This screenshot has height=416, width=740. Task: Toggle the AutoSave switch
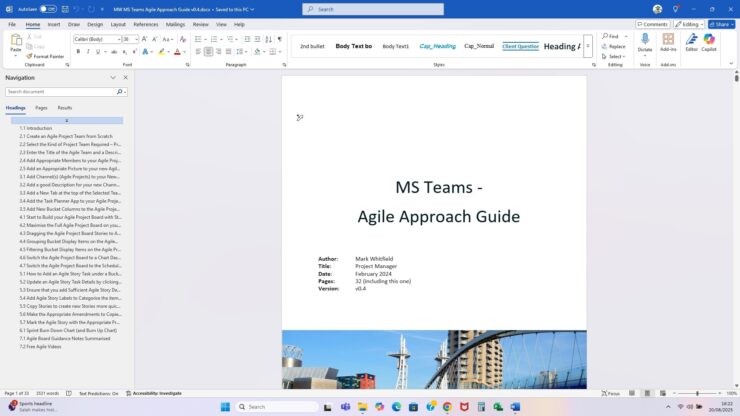48,9
